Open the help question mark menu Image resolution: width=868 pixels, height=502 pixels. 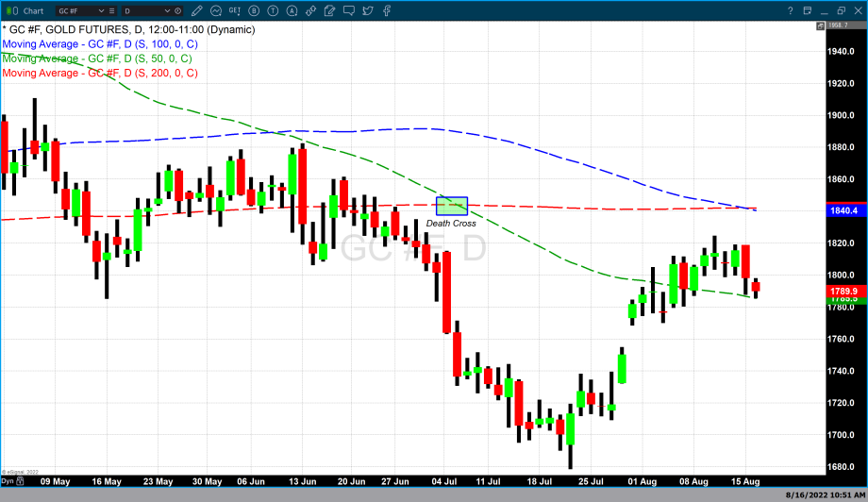click(x=790, y=10)
